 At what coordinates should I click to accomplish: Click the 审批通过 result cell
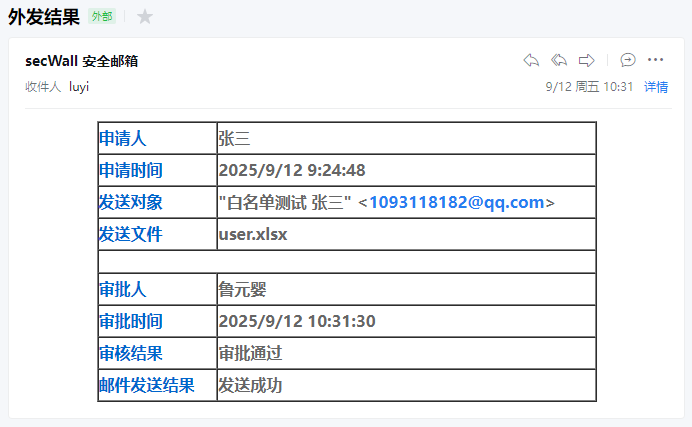(250, 353)
